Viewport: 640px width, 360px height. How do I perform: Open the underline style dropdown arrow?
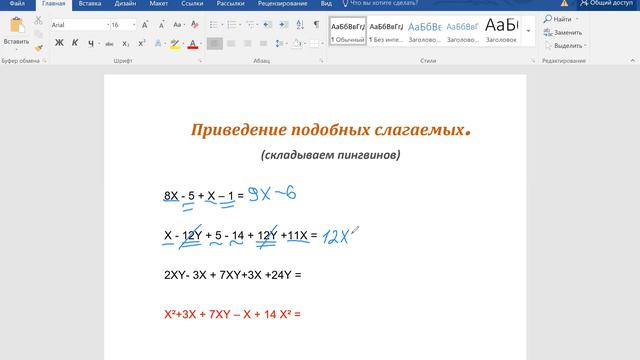point(99,43)
